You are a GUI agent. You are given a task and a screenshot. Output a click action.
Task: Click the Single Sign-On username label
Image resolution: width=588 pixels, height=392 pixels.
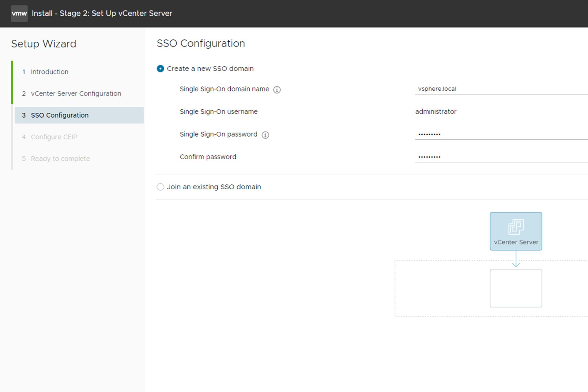(219, 111)
